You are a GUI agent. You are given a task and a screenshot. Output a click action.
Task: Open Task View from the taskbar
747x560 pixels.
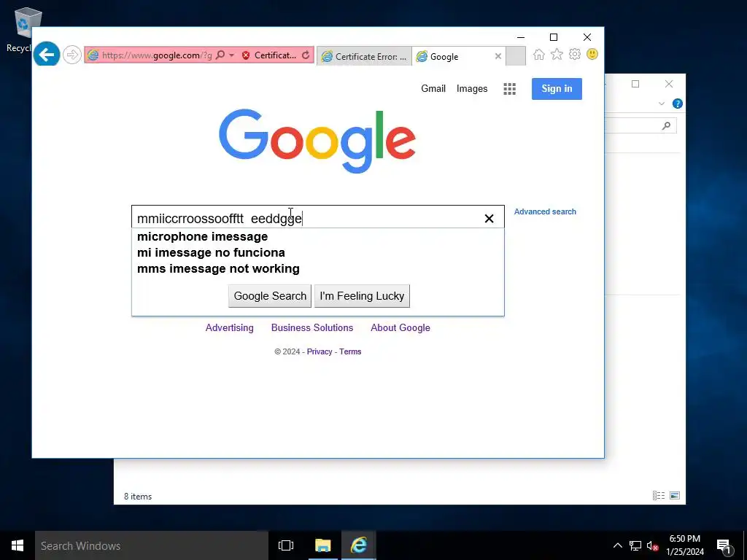pos(286,545)
